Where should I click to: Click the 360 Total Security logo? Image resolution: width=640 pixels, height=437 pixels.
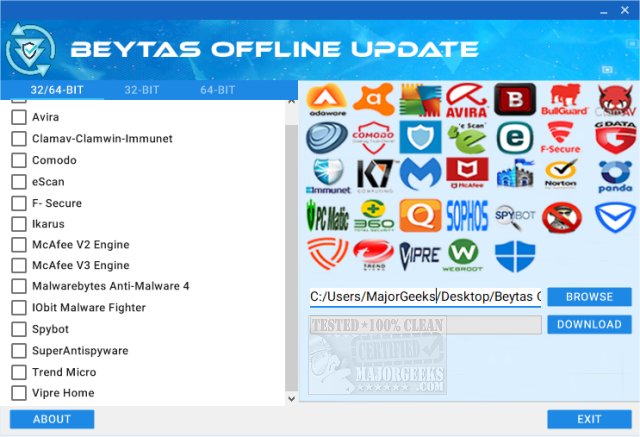(x=373, y=215)
